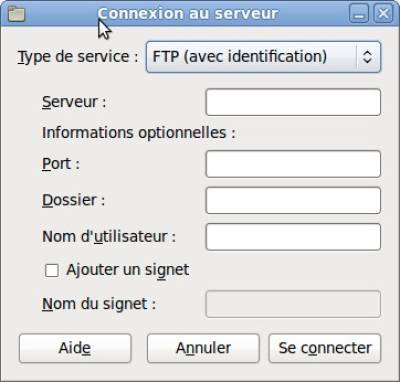Click the up-down arrows of service type

point(367,57)
